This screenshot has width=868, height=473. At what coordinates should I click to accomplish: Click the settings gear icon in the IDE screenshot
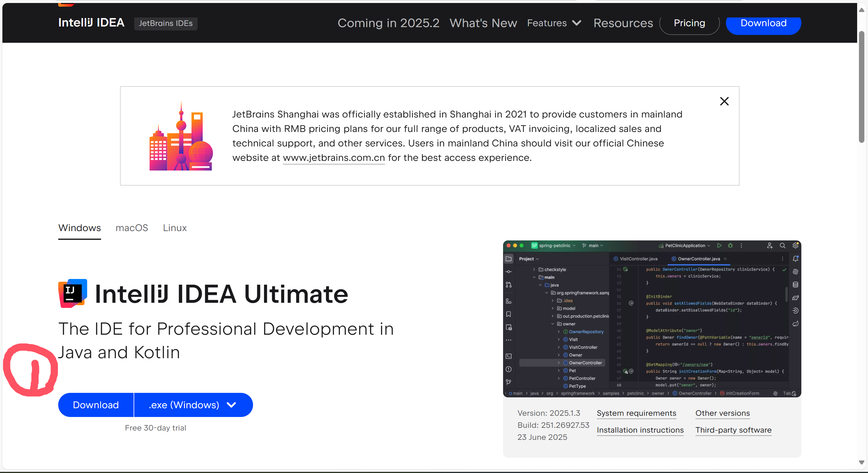tap(795, 246)
